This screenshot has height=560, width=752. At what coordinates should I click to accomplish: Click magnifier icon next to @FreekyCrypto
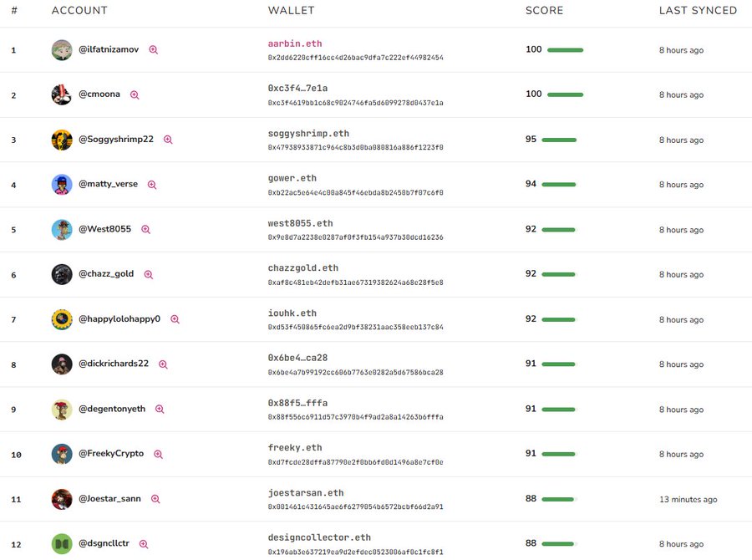[158, 454]
